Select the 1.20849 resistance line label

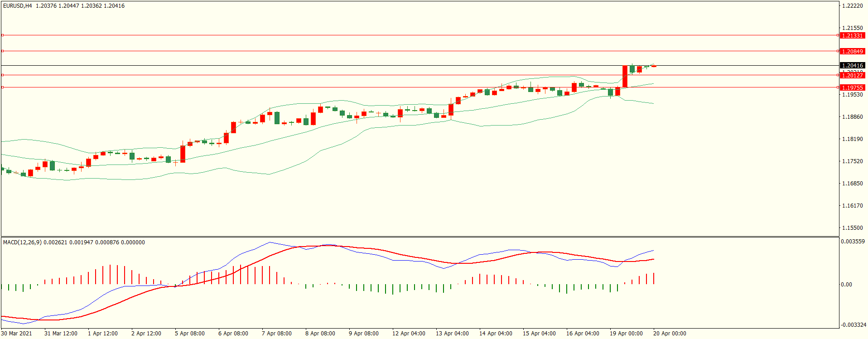(x=852, y=51)
